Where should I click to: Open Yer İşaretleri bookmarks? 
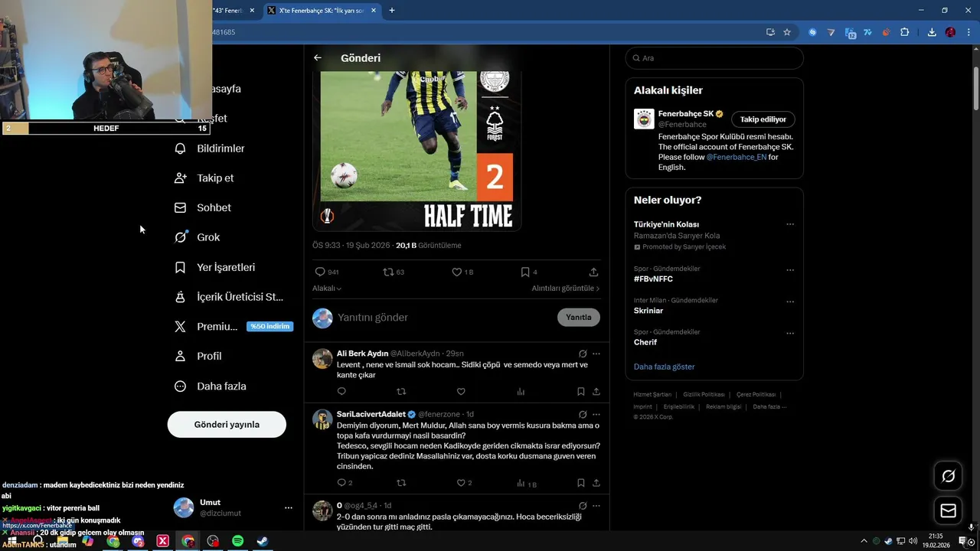214,268
